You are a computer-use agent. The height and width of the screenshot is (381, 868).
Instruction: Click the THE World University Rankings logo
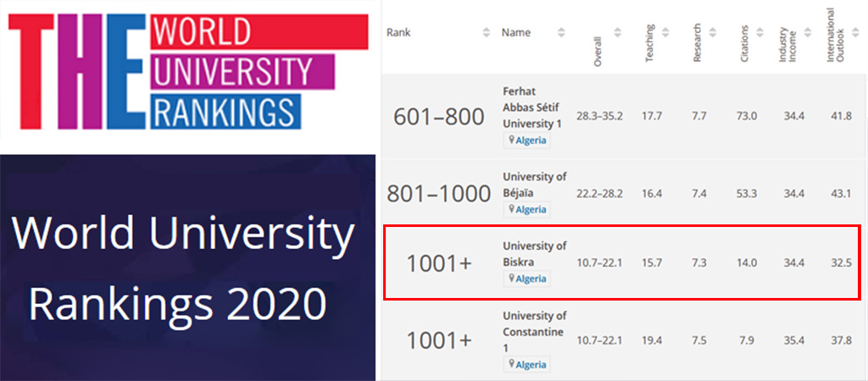(x=188, y=71)
